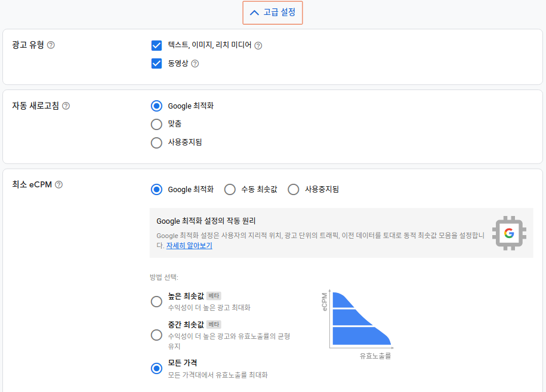Open help icon next to 광고 유형
546x392 pixels.
[x=51, y=45]
